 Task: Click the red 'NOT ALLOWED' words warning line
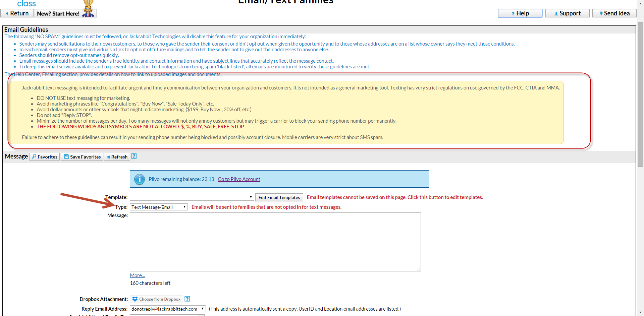tap(140, 127)
